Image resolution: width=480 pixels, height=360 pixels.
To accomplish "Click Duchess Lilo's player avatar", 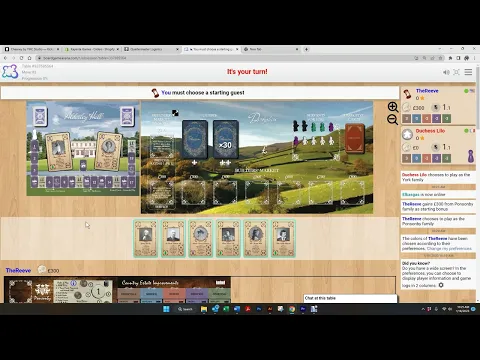I will (407, 134).
